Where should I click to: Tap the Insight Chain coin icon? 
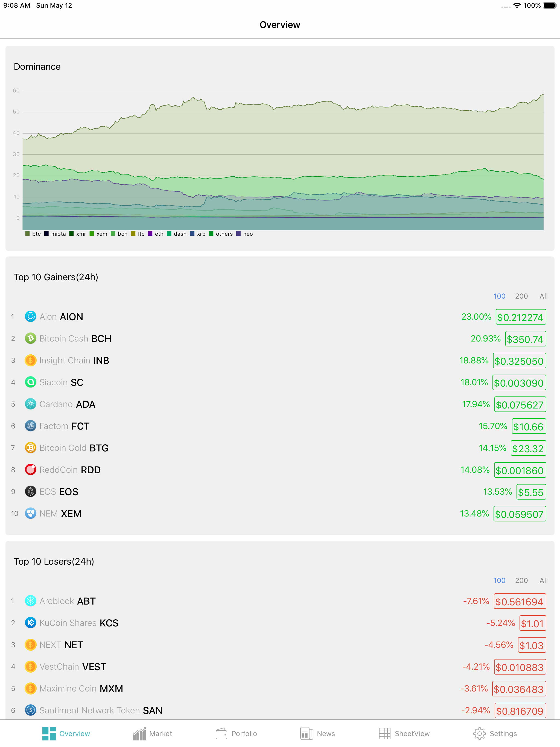(30, 360)
